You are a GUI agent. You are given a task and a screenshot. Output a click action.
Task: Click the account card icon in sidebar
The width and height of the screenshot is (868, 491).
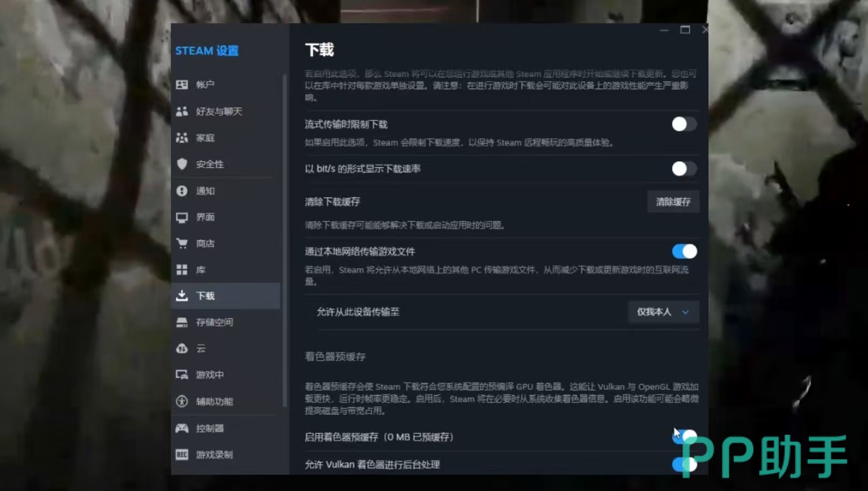pyautogui.click(x=182, y=84)
